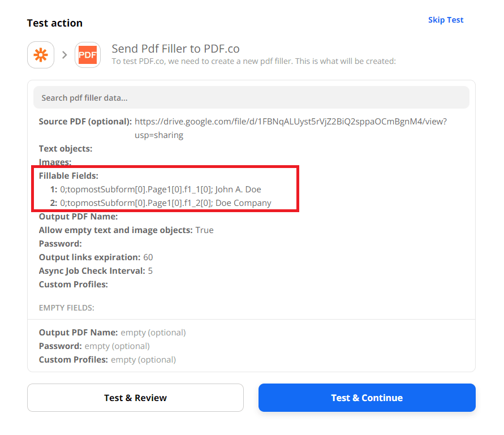Click the Send Pdf Filler to PDF.co title
Screen dimensions: 504x435
pyautogui.click(x=175, y=49)
